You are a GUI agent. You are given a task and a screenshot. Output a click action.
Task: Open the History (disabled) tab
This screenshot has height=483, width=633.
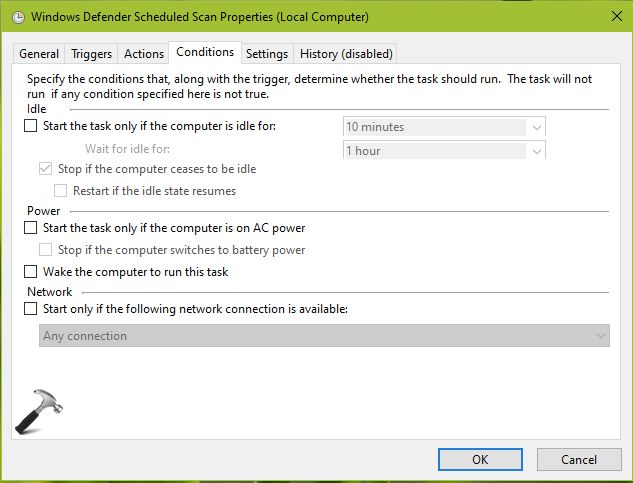click(346, 54)
